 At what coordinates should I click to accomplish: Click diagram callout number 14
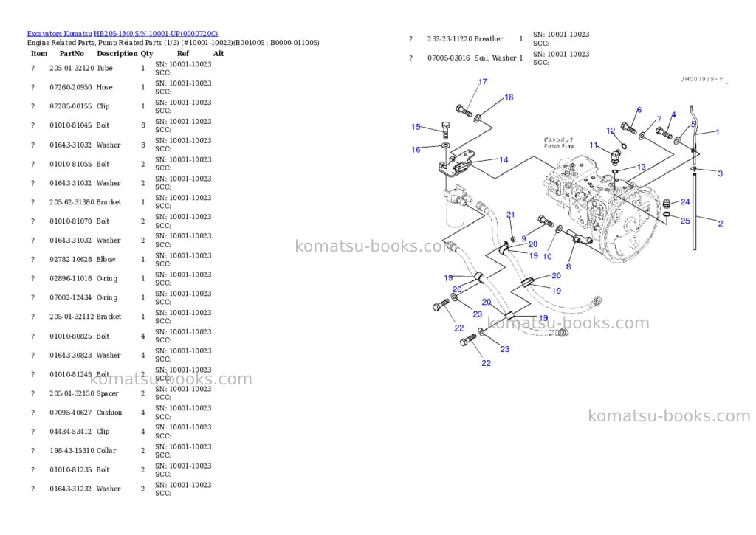coord(504,160)
